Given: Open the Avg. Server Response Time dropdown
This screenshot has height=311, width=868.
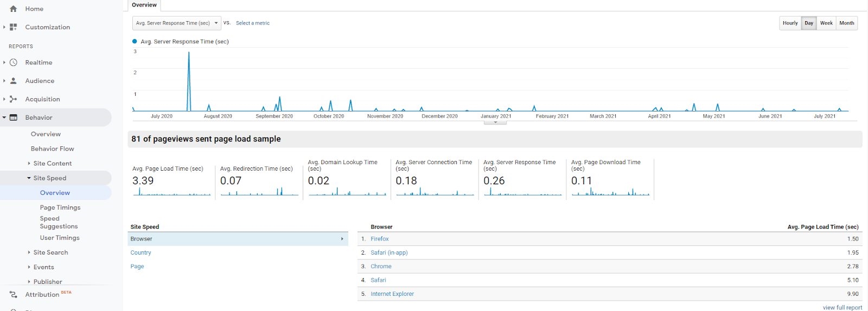Looking at the screenshot, I should (176, 23).
